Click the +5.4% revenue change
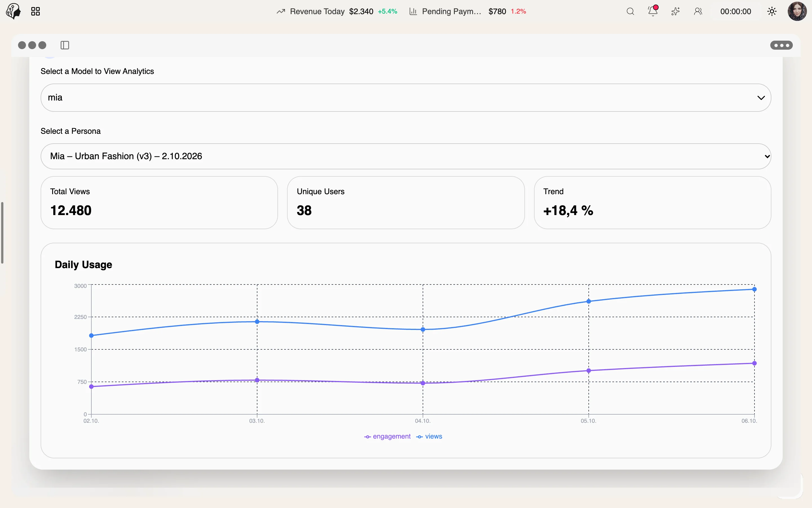Image resolution: width=812 pixels, height=508 pixels. (x=388, y=11)
